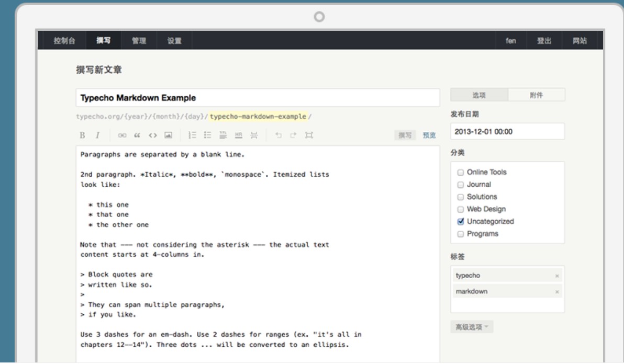Open the 撰写 write menu
Viewport: 624px width, 364px height.
[x=103, y=41]
